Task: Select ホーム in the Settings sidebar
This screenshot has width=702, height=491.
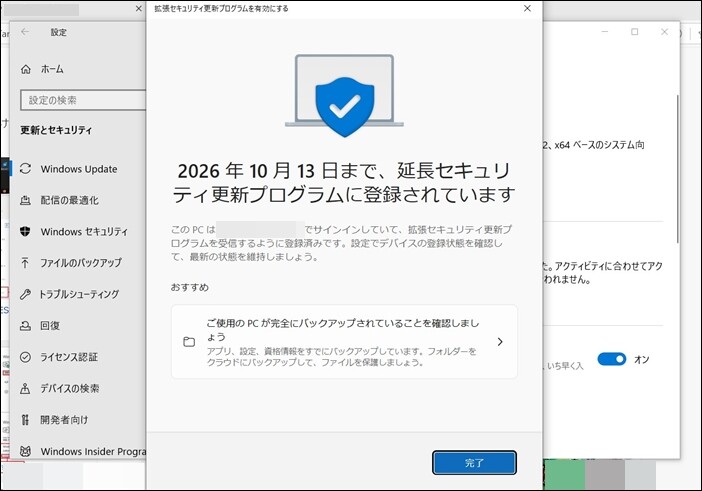Action: (x=52, y=69)
